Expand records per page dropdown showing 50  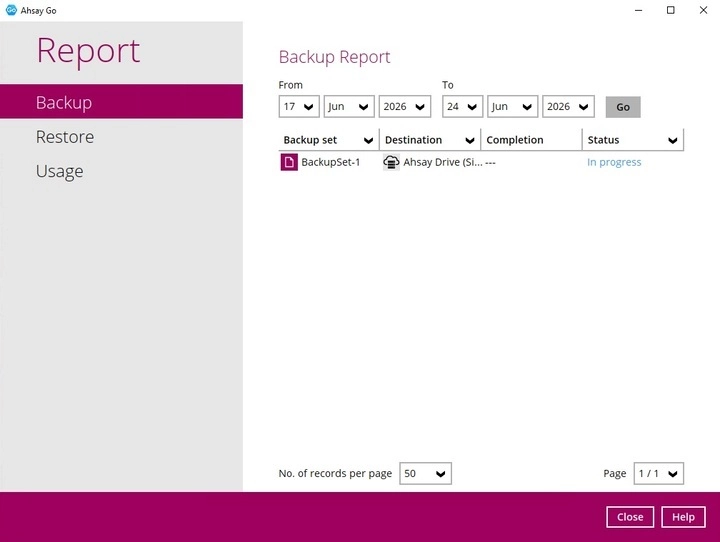click(426, 474)
